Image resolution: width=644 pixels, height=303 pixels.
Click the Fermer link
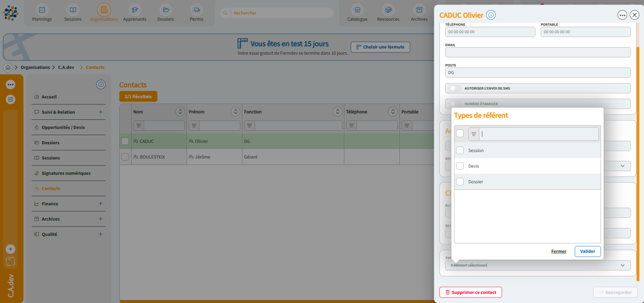point(558,251)
